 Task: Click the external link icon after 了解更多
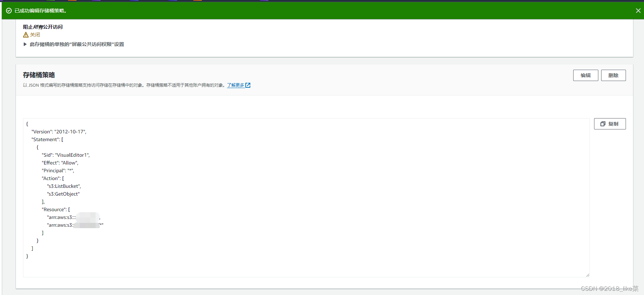(248, 85)
